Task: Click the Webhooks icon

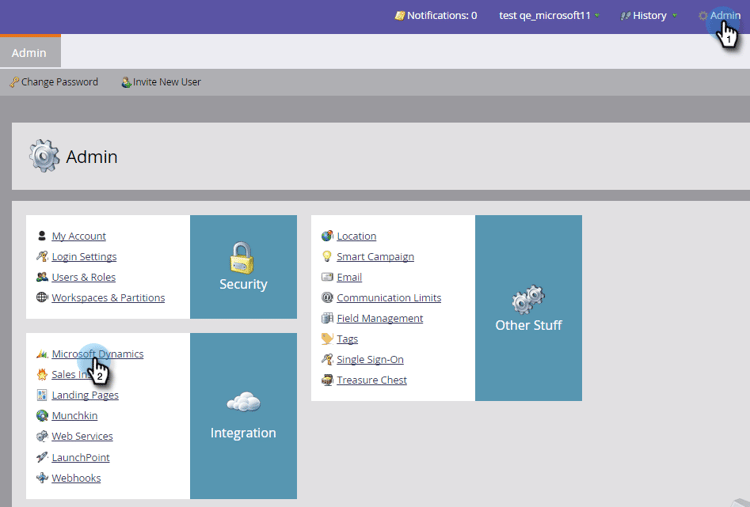Action: pos(42,478)
